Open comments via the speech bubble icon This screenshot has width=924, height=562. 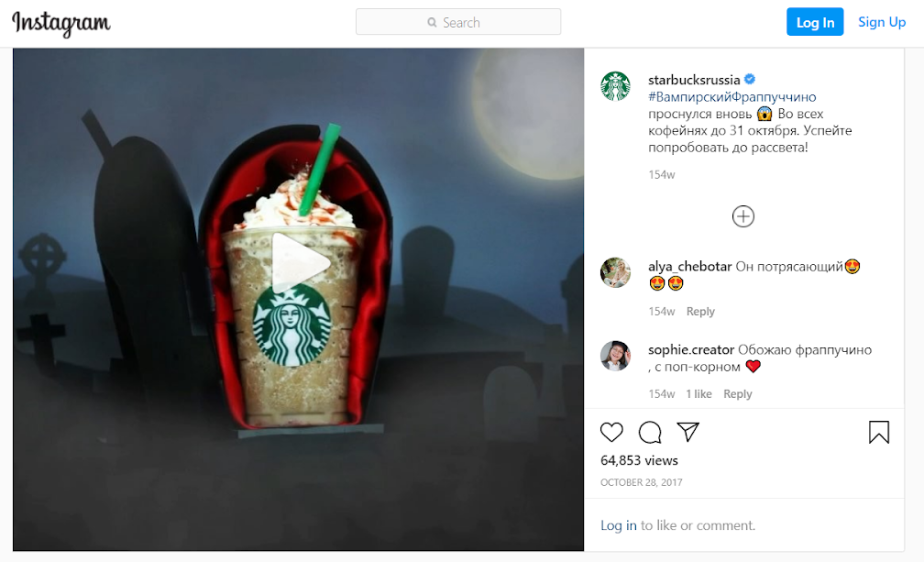click(x=649, y=432)
